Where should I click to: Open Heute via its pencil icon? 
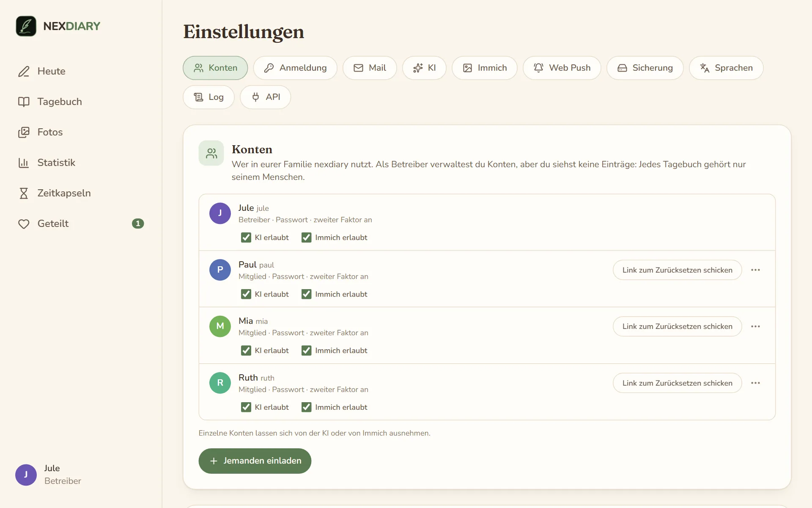[24, 71]
